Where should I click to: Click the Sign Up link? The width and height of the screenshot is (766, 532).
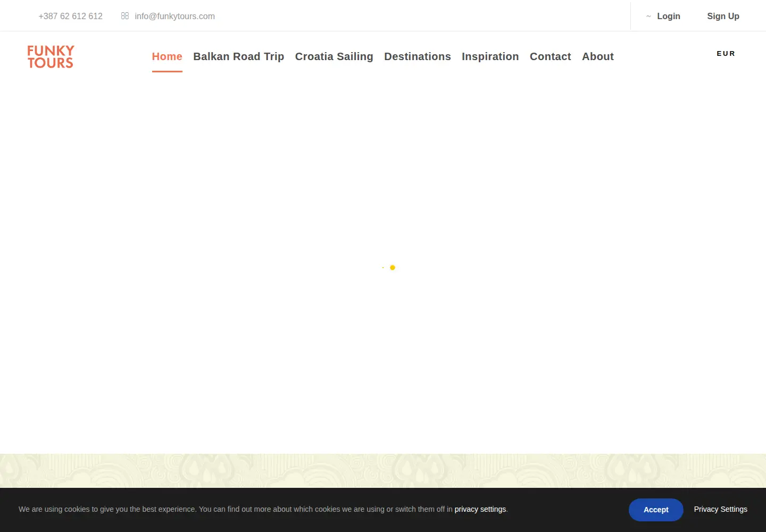pos(723,16)
